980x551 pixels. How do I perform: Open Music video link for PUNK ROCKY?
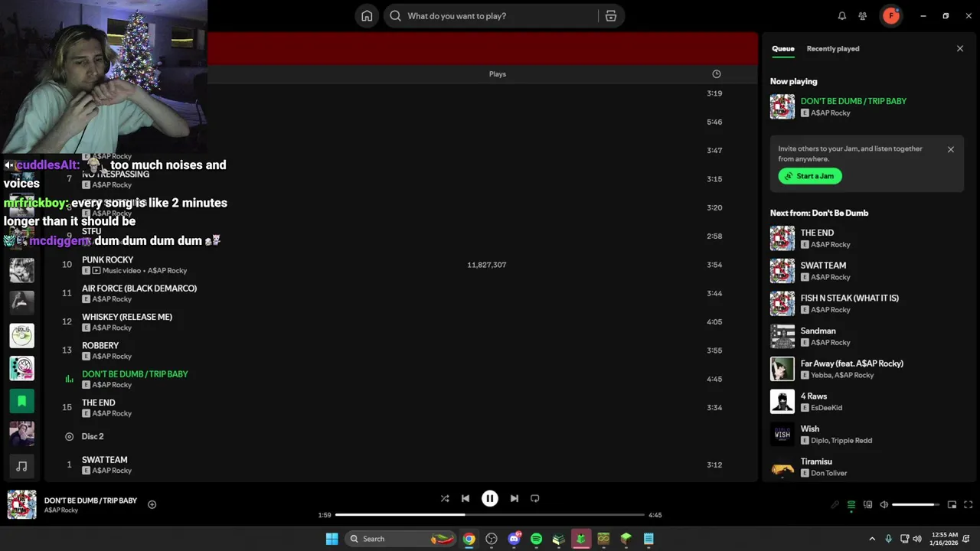pos(121,271)
